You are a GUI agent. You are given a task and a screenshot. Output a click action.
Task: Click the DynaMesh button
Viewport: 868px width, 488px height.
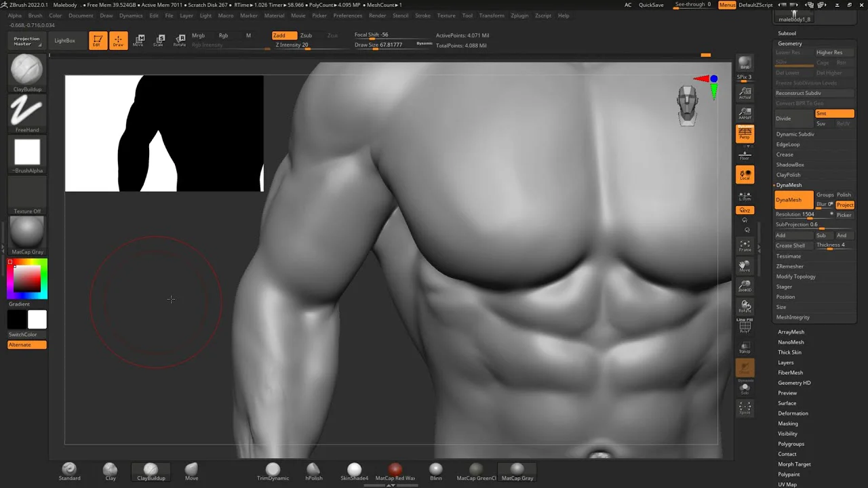click(793, 200)
